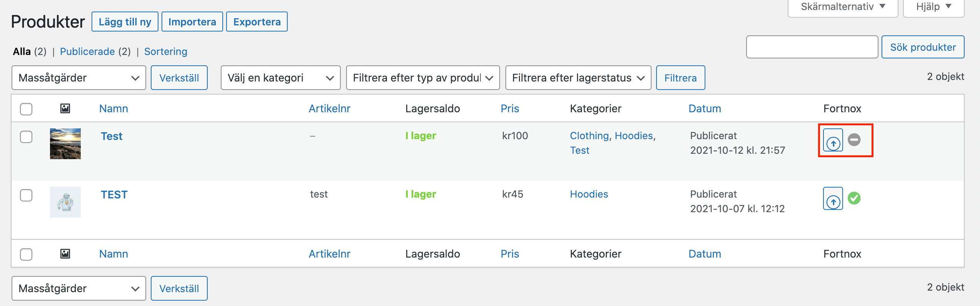Click green synced checkmark on TEST row
The image size is (980, 306).
coord(854,198)
